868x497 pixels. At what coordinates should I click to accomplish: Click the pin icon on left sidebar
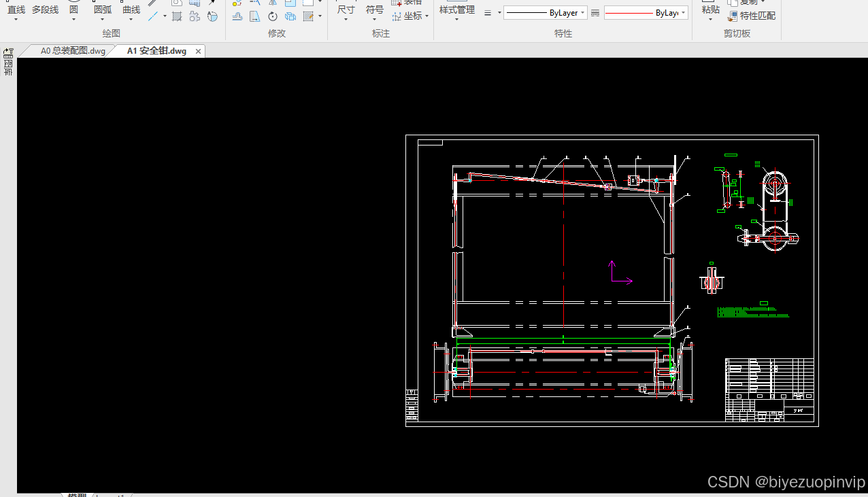coord(8,52)
